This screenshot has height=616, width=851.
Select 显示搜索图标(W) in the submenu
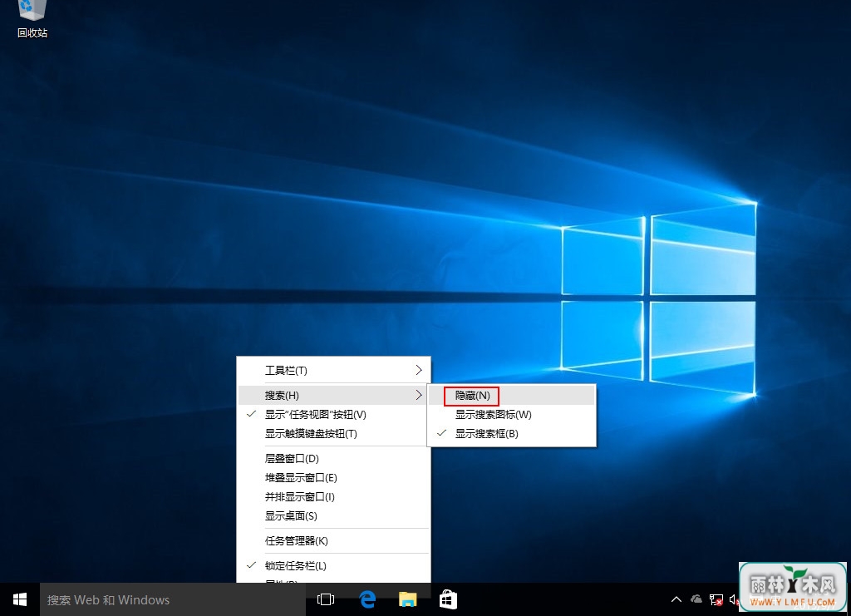[x=512, y=415]
